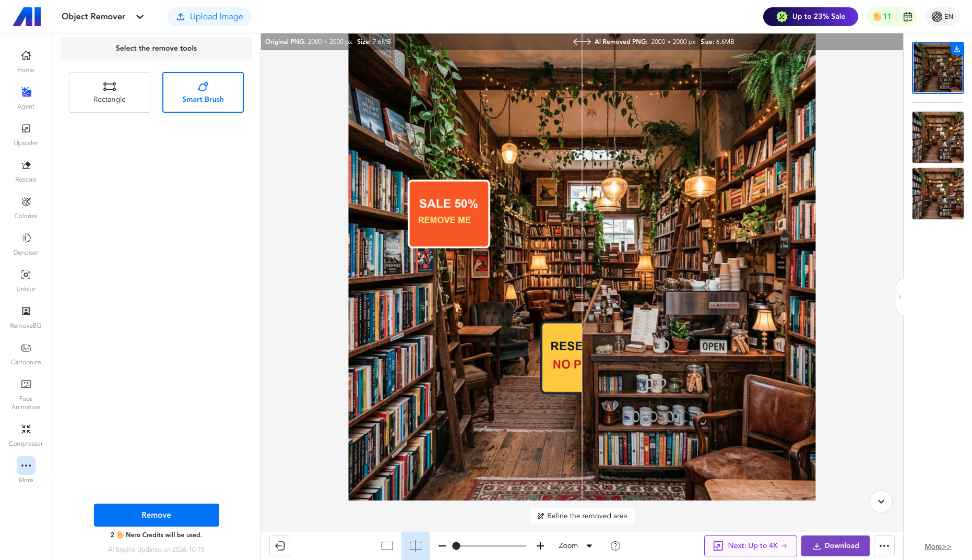This screenshot has width=972, height=560.
Task: Open the three-dots more options menu
Action: coord(884,546)
